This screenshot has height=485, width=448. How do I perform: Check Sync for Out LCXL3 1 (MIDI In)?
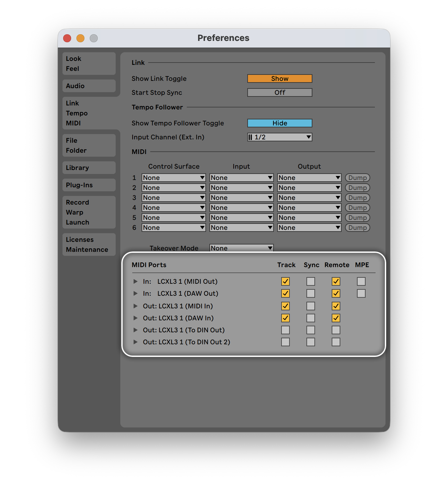tap(311, 306)
